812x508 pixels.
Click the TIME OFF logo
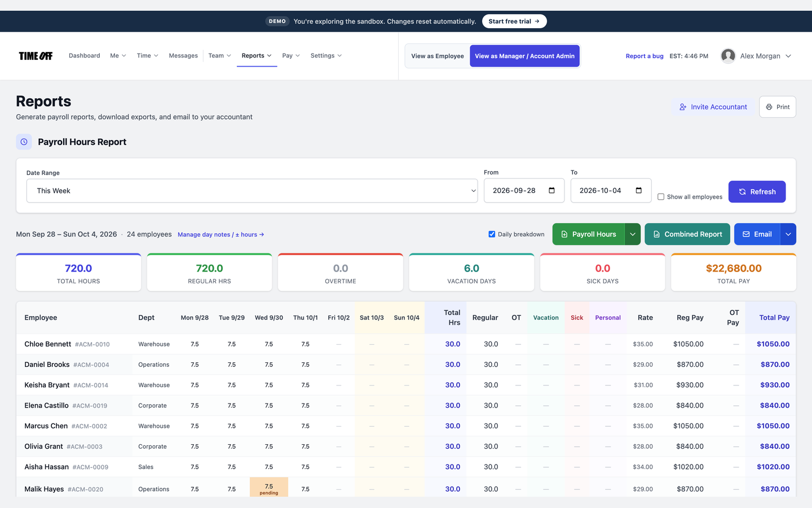[x=36, y=56]
